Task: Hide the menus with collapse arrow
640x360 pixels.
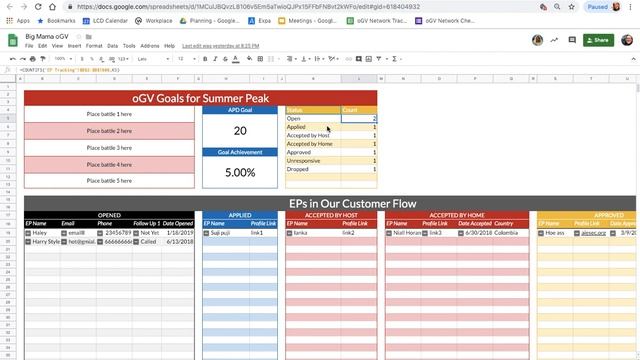Action: click(633, 59)
